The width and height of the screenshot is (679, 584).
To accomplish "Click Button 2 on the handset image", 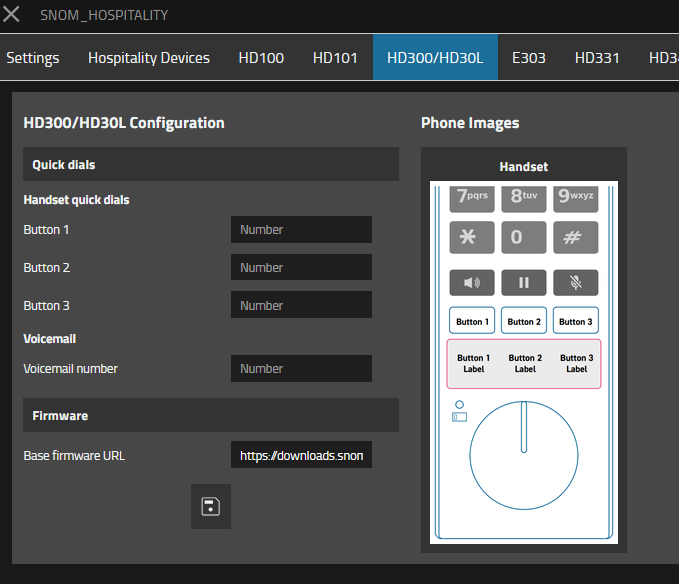I will pos(524,321).
